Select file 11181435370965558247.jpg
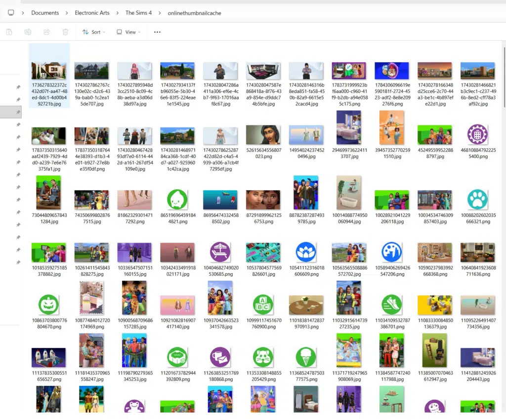506x420 pixels. click(x=91, y=357)
